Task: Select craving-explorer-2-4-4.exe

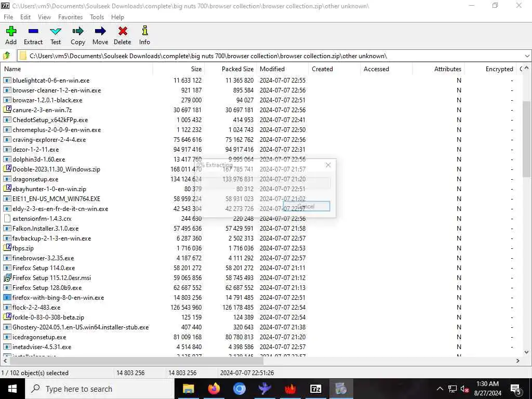Action: tap(49, 139)
